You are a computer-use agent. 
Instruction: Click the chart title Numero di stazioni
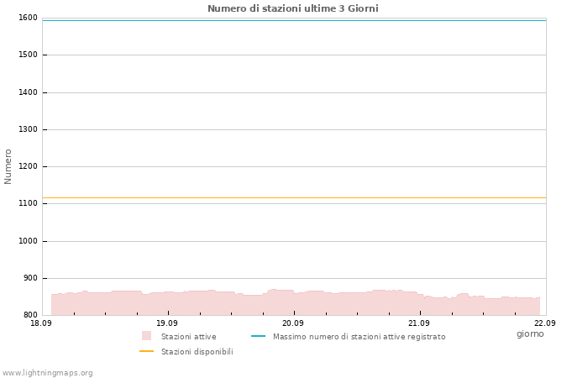point(293,8)
